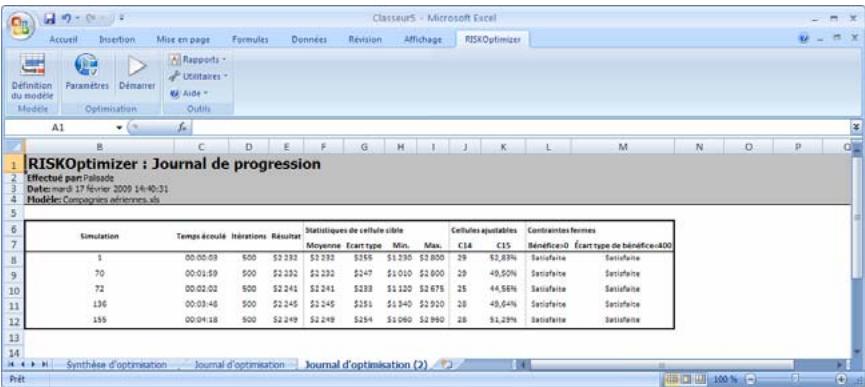
Task: Expand the Name Box dropdown
Action: click(x=119, y=128)
